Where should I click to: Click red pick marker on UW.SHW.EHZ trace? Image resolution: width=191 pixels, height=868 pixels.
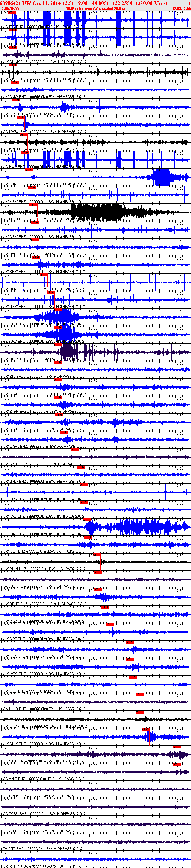(x=145, y=730)
